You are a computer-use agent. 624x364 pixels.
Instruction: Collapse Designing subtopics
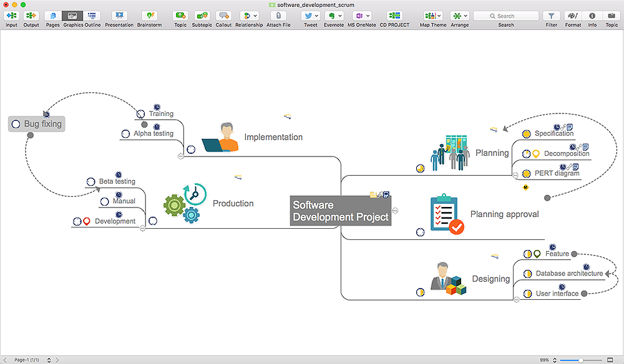click(x=517, y=300)
